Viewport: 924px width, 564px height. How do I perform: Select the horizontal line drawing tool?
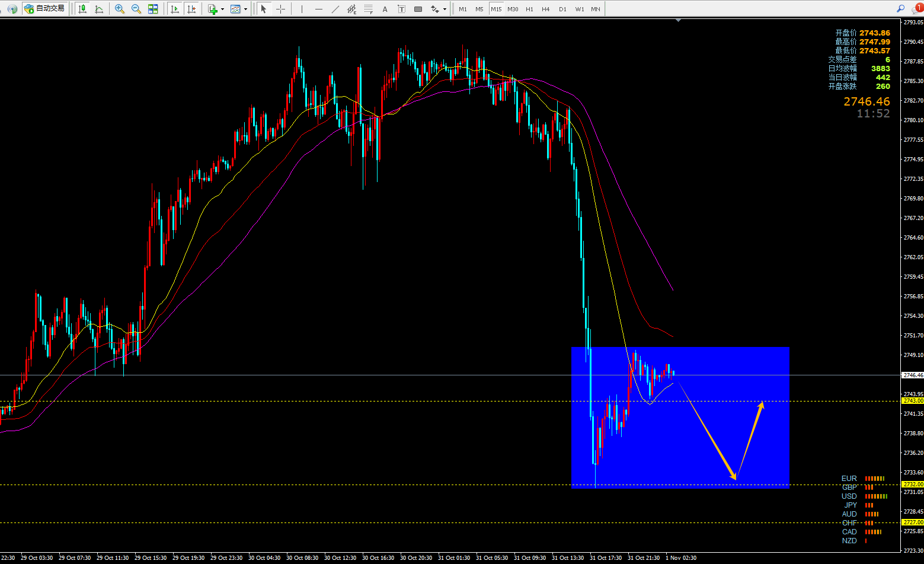[319, 9]
